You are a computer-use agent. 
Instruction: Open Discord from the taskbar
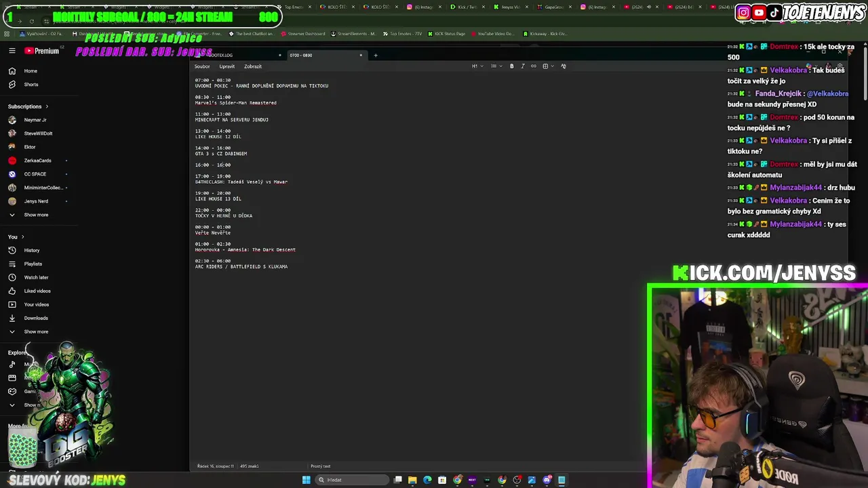(x=547, y=480)
